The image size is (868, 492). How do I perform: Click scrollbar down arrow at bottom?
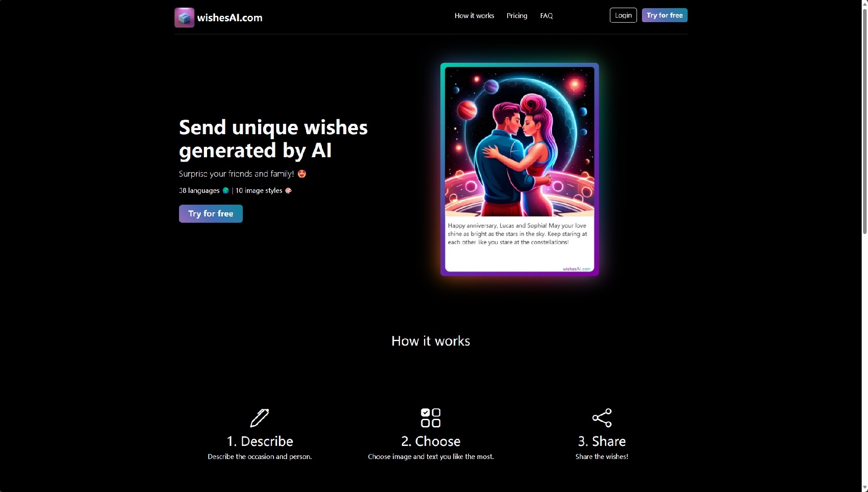tap(864, 488)
